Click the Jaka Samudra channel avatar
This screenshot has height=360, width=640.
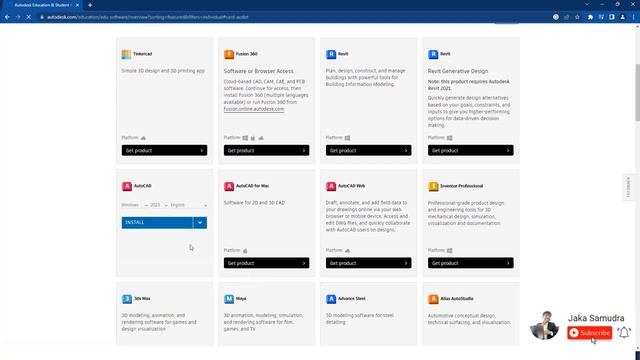pyautogui.click(x=544, y=325)
